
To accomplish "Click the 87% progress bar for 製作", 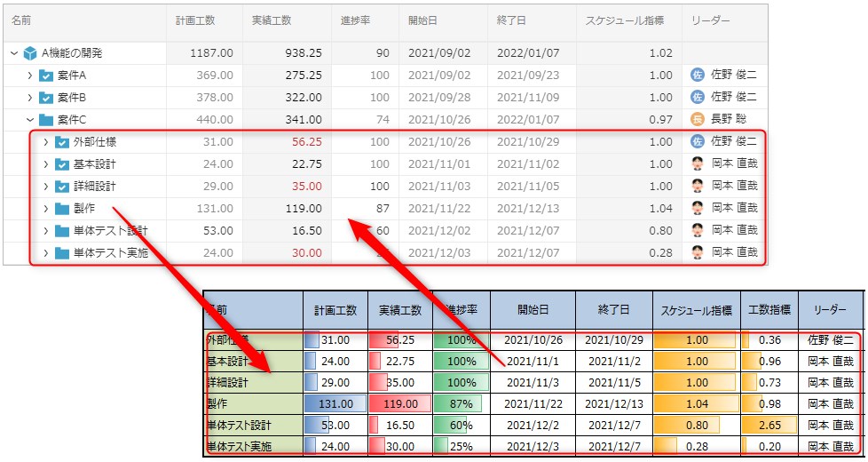I will pos(461,403).
